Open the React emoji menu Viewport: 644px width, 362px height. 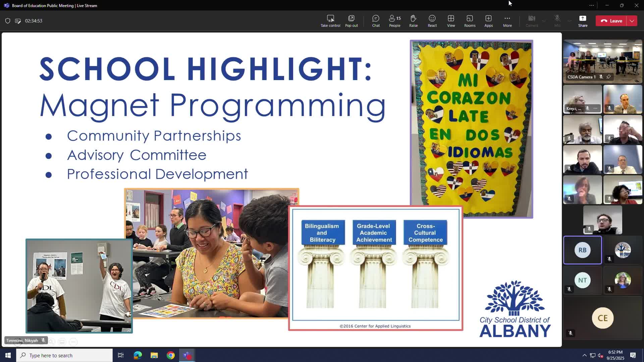tap(432, 21)
